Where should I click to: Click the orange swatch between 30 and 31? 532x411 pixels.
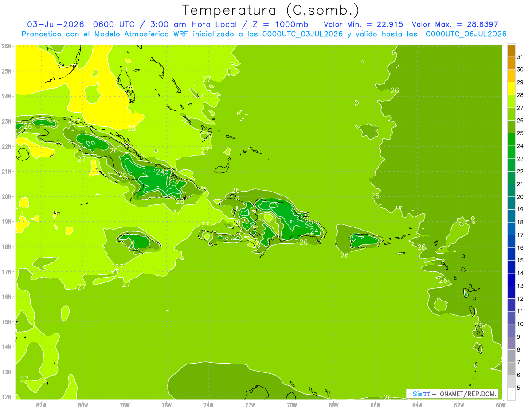[x=511, y=63]
